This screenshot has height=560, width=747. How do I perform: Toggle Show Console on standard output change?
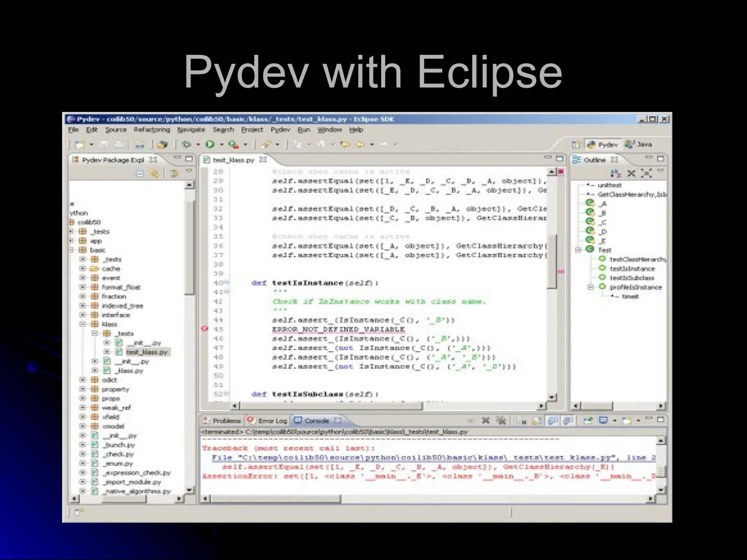553,421
